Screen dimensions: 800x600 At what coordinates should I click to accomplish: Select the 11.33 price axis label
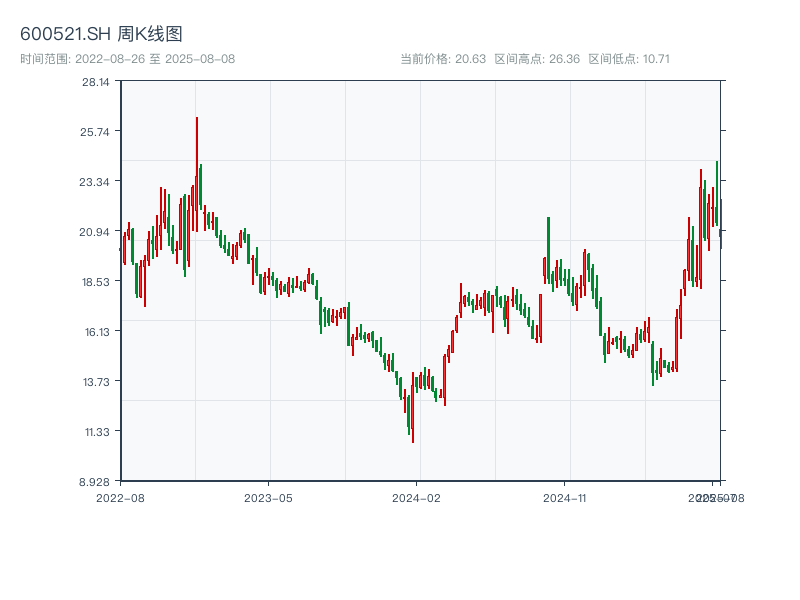pyautogui.click(x=96, y=432)
